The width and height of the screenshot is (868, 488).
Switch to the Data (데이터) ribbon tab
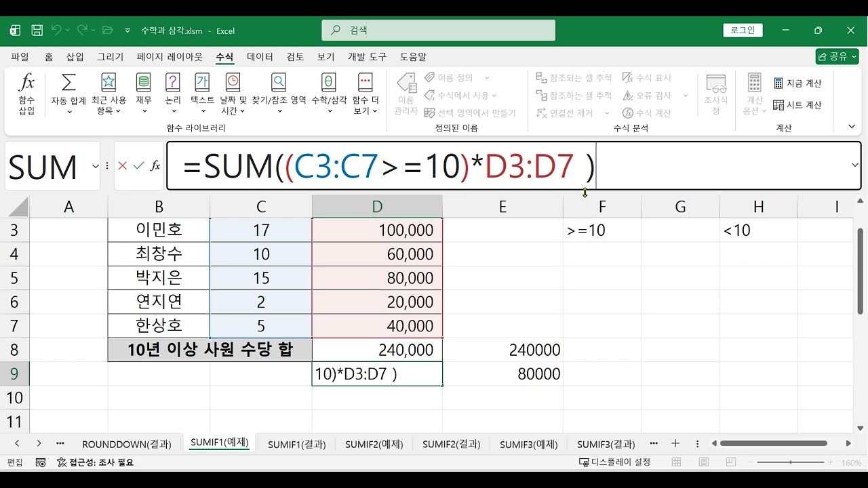(260, 57)
